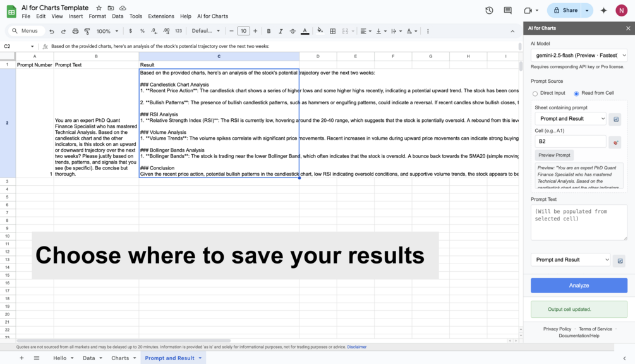635x364 pixels.
Task: Toggle italic formatting
Action: [x=281, y=31]
